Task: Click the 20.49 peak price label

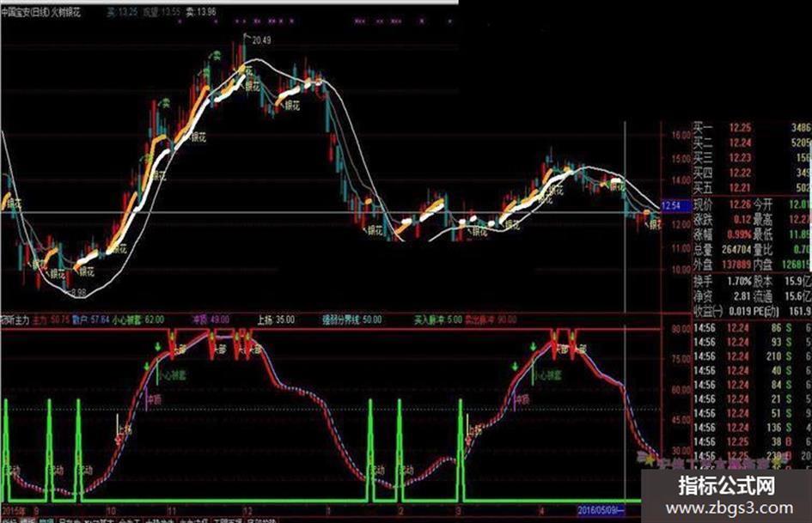Action: [x=261, y=40]
